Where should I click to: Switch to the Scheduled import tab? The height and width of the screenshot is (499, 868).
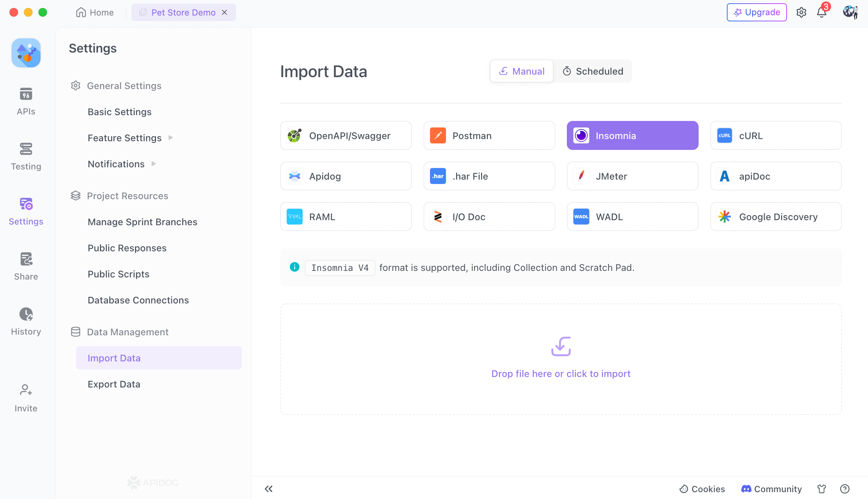point(593,71)
